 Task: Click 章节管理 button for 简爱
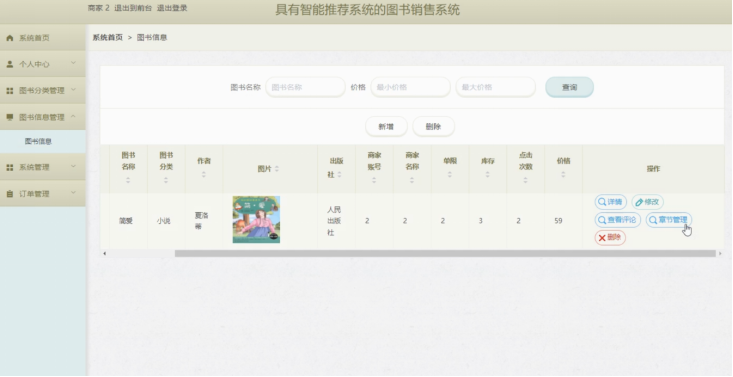click(x=668, y=220)
